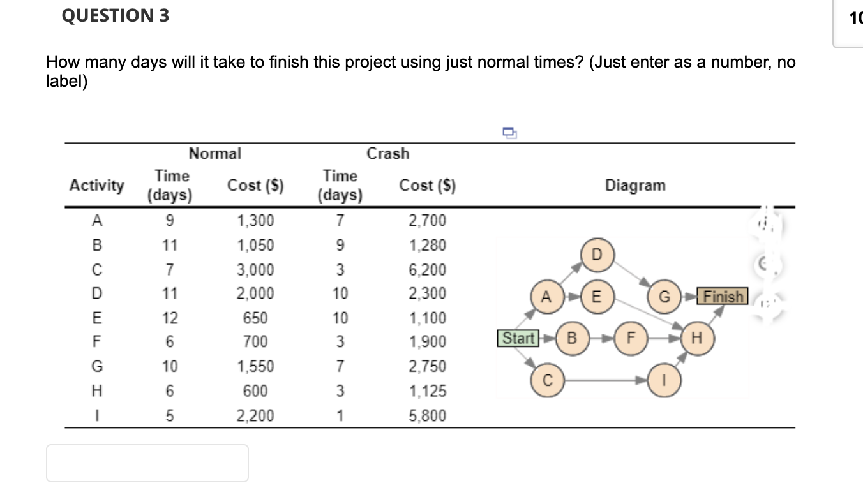Click the green Start node in the diagram
This screenshot has height=504, width=863.
[518, 338]
